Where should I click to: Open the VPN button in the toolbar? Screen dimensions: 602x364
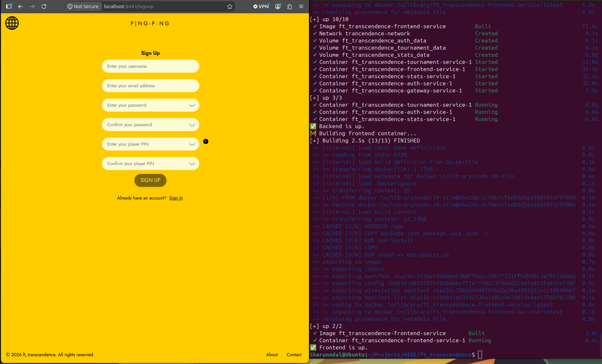(261, 6)
